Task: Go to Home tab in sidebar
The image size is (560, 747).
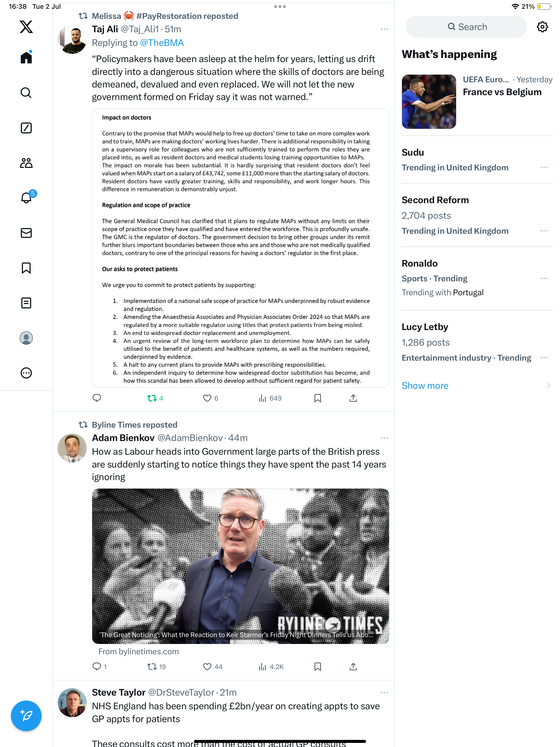Action: [26, 57]
